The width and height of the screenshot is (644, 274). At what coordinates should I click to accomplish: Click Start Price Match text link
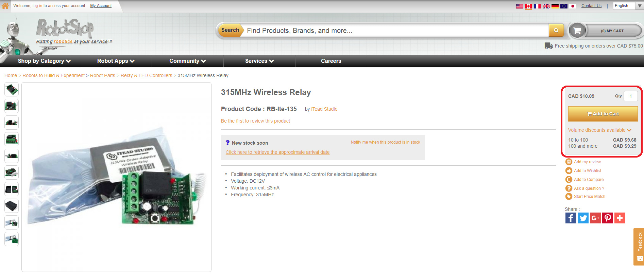[590, 197]
